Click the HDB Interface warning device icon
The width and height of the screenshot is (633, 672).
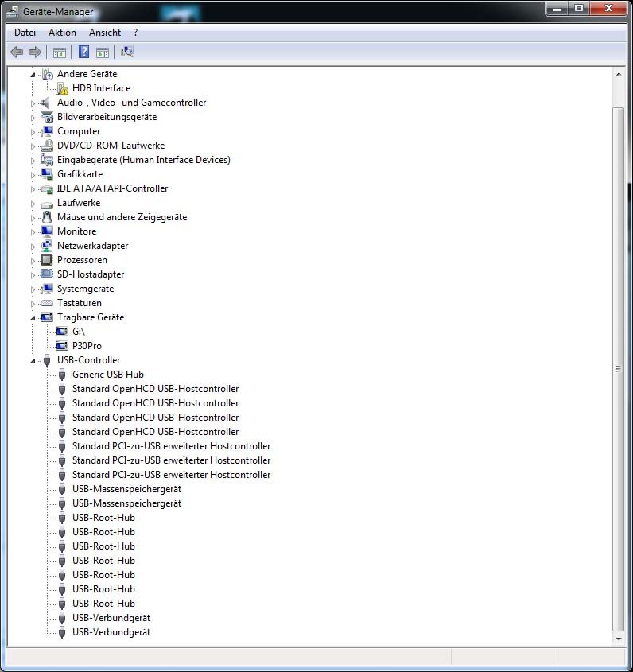pos(63,88)
